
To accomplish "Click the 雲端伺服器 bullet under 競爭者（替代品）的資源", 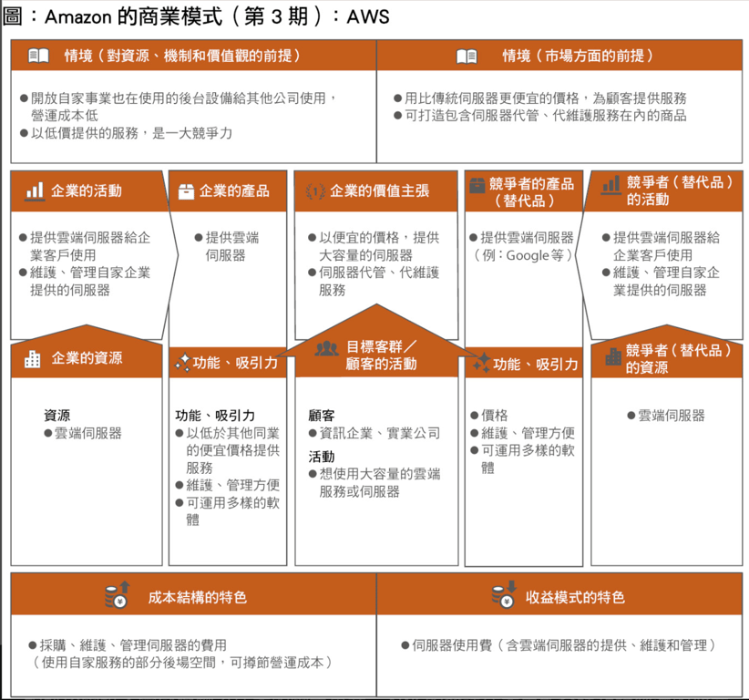I will (x=666, y=416).
